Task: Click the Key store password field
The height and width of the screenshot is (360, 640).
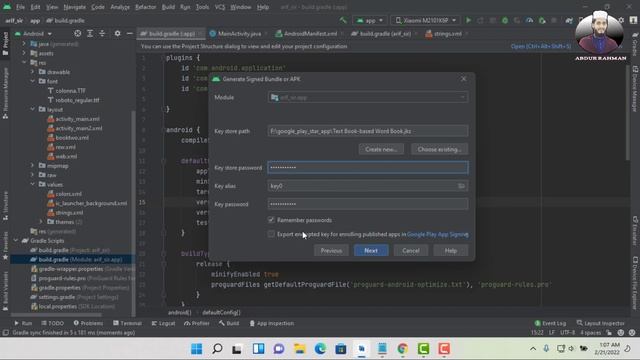Action: pyautogui.click(x=368, y=167)
